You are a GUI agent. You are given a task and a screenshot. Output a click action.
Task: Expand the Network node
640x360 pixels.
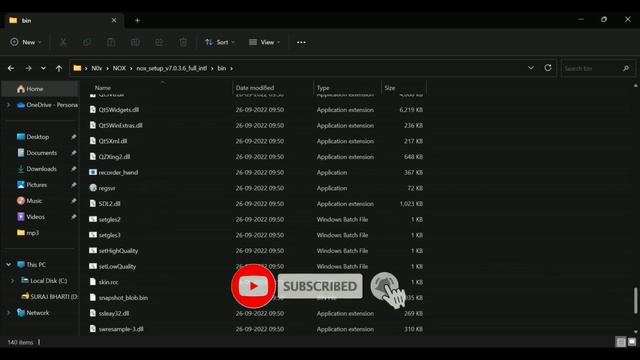(x=9, y=313)
